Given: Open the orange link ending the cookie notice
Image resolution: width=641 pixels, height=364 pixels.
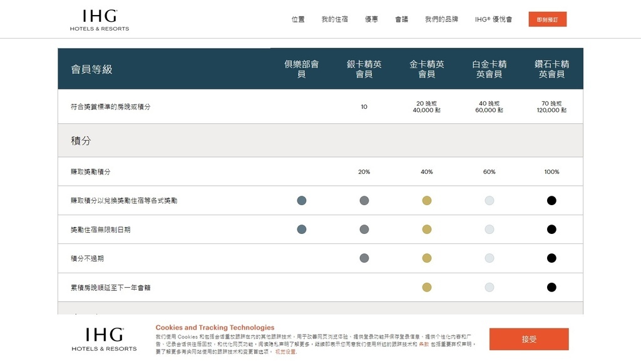Looking at the screenshot, I should click(x=285, y=351).
